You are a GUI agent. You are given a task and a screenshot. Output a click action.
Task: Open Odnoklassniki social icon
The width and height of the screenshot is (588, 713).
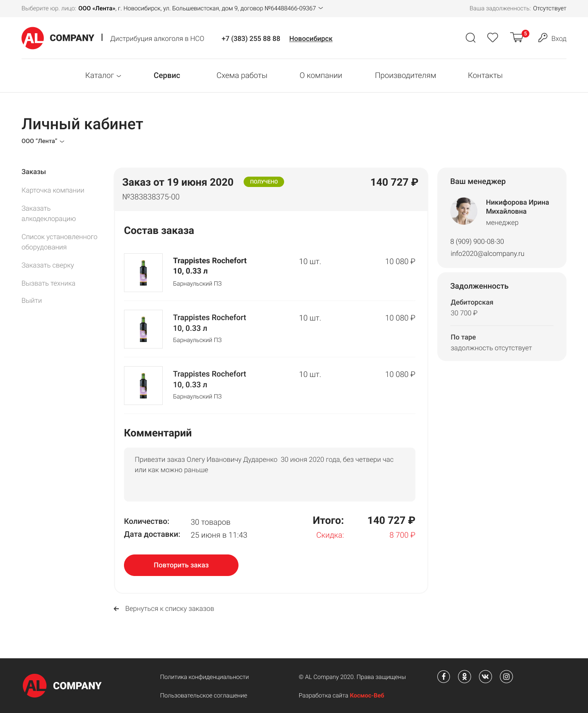pos(464,677)
